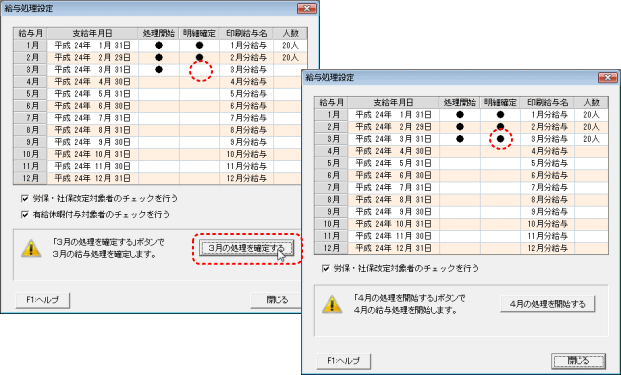Click the warning icon in left dialog
621x375 pixels.
click(31, 249)
